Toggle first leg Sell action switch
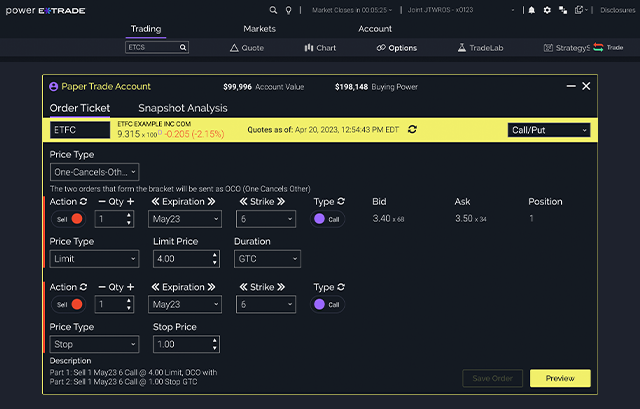This screenshot has height=409, width=640. [x=68, y=219]
